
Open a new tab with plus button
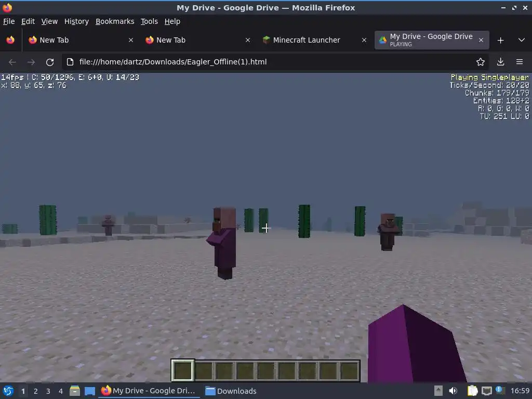coord(500,41)
